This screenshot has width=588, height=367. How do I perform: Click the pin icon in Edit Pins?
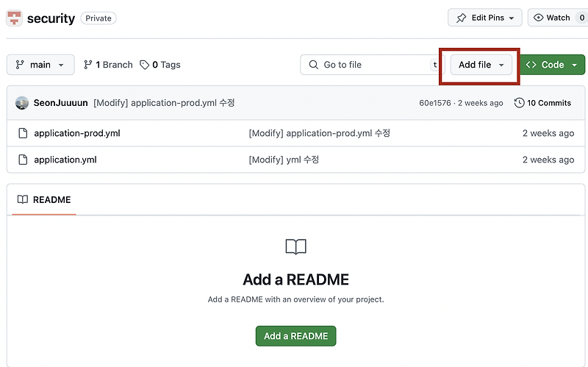pyautogui.click(x=462, y=18)
